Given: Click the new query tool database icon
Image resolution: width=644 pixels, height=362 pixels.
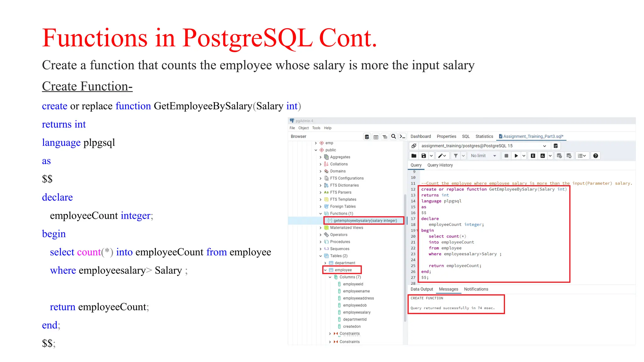Looking at the screenshot, I should 556,146.
